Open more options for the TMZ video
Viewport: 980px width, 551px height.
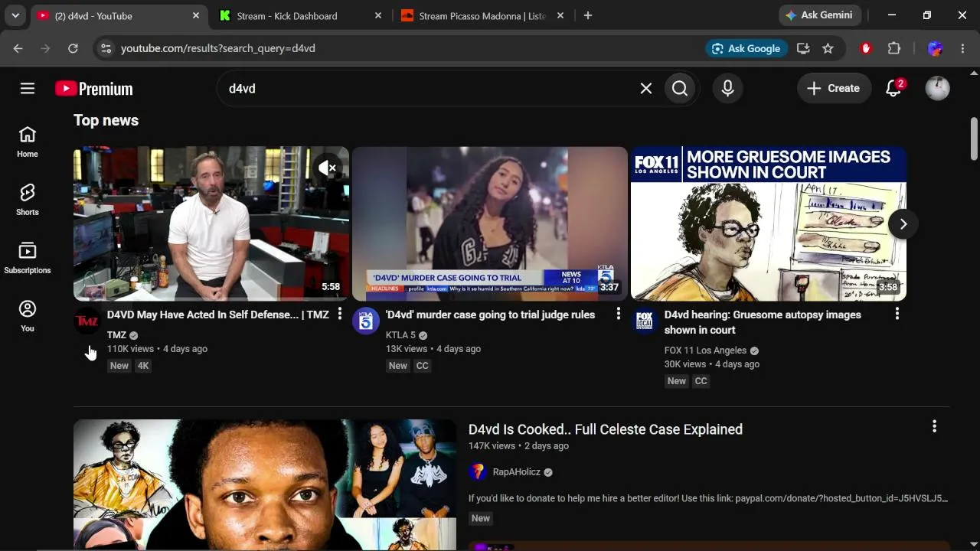pyautogui.click(x=340, y=314)
